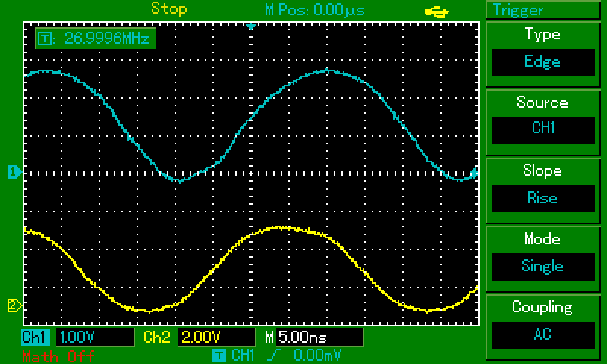Select the CH2 ground level marker
The image size is (607, 364).
[13, 306]
